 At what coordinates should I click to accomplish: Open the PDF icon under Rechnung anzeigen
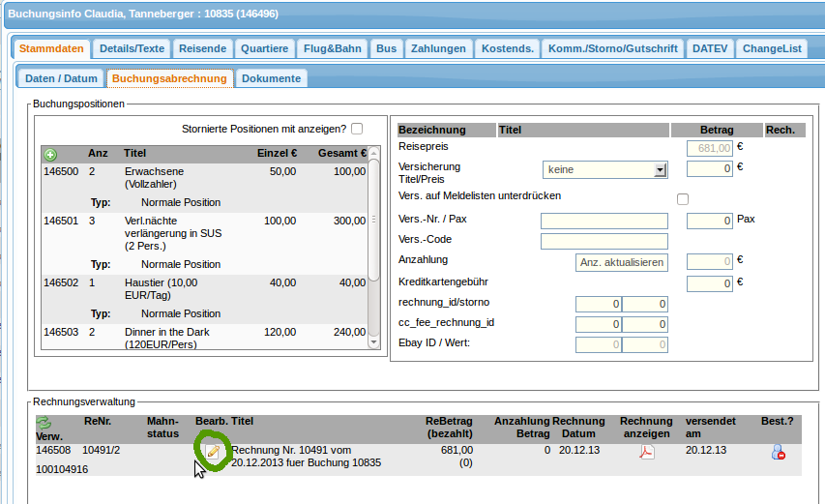pos(646,452)
